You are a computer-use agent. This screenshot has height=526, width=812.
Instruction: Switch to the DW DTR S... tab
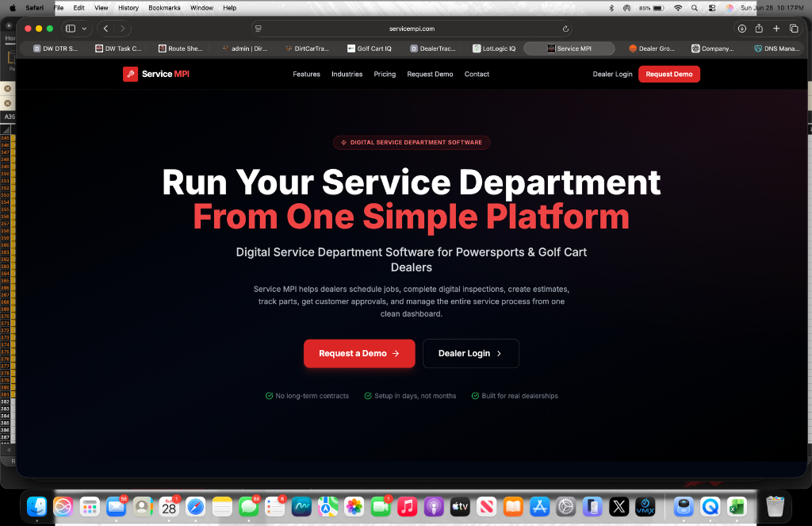pos(56,48)
